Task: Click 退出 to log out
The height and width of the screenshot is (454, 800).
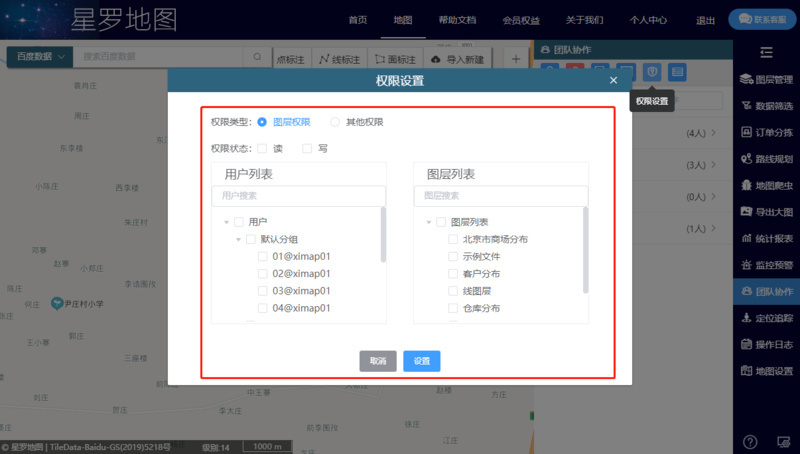Action: click(705, 20)
